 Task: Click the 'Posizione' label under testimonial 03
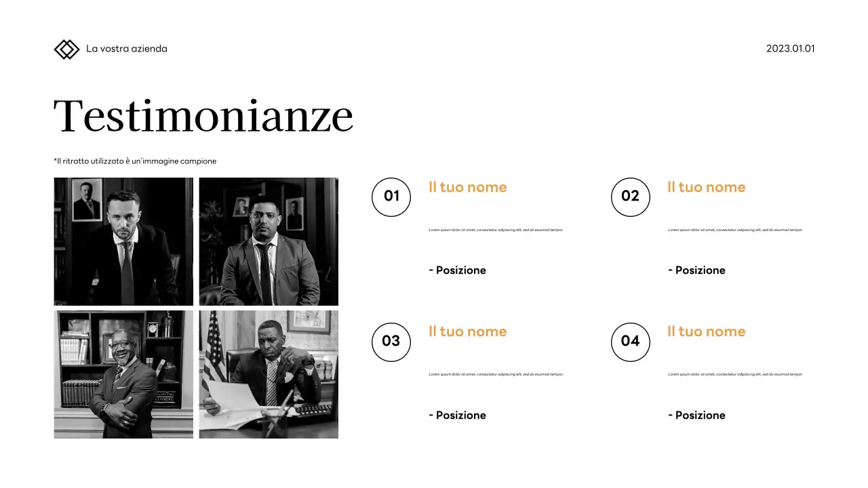458,415
